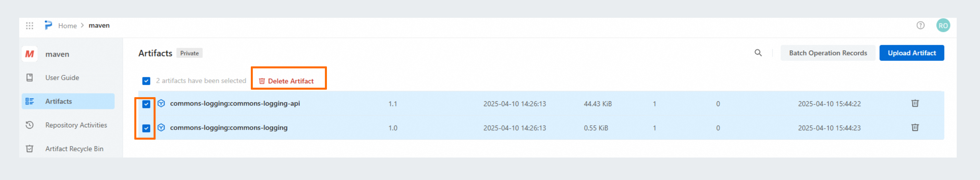980x180 pixels.
Task: Open the apps grid menu icon
Action: pos(29,25)
